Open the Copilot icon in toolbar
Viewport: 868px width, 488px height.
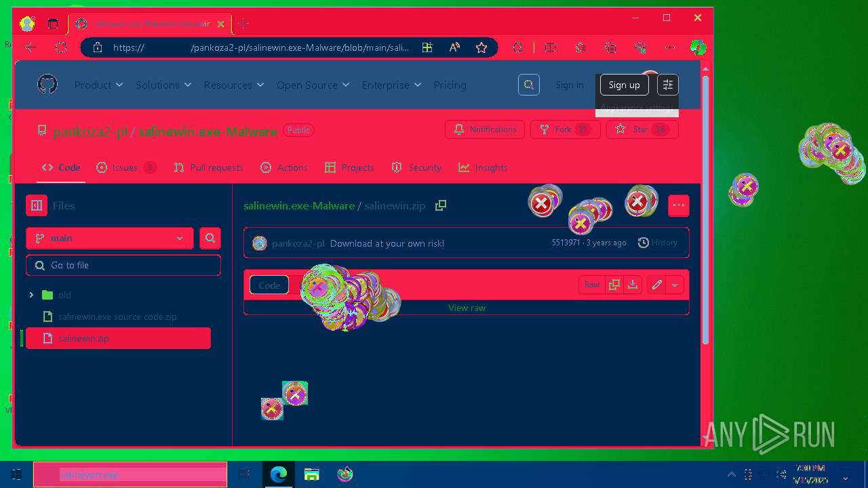pos(698,47)
